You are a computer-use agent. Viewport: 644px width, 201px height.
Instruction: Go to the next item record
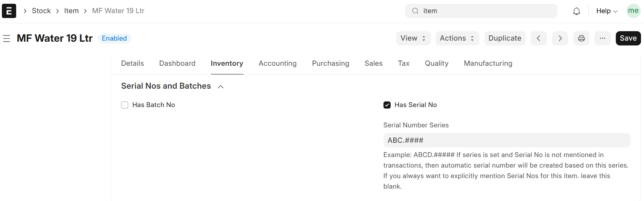[x=560, y=38]
